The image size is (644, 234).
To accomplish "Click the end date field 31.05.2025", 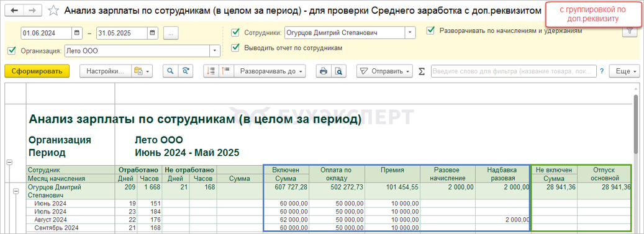I will point(122,33).
